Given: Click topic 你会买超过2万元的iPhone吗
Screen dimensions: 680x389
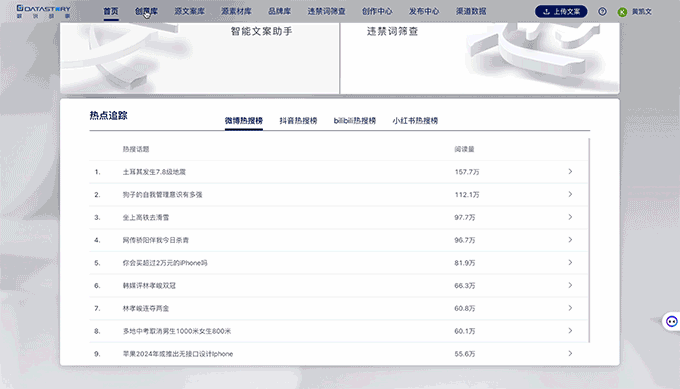Looking at the screenshot, I should (x=165, y=263).
